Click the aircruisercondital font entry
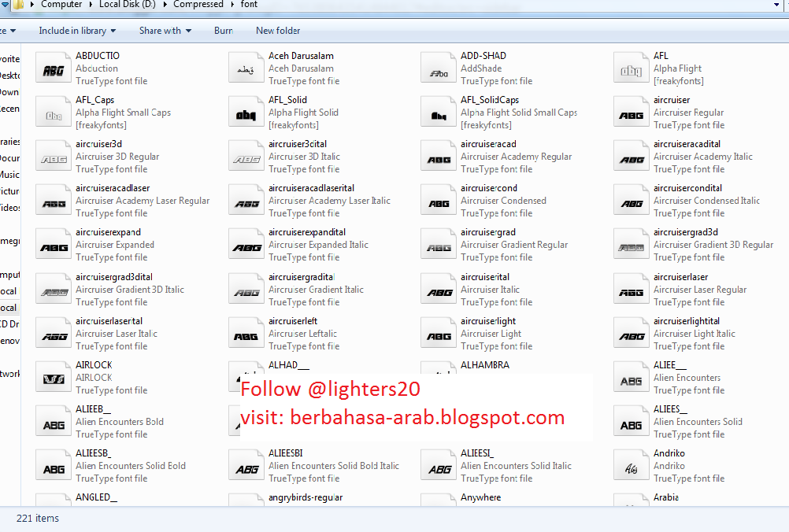The height and width of the screenshot is (532, 789). (687, 188)
